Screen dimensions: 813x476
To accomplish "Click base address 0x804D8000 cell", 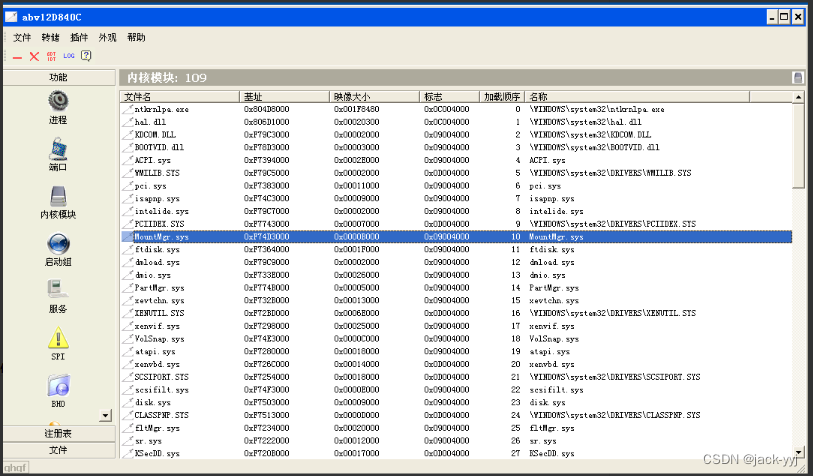I will pos(267,109).
